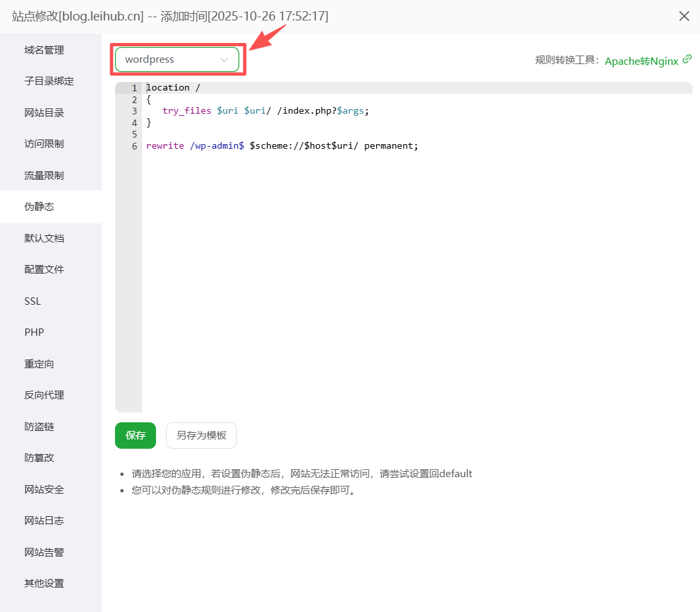The height and width of the screenshot is (612, 700).
Task: Open the 防盗链 settings tab
Action: (x=40, y=427)
